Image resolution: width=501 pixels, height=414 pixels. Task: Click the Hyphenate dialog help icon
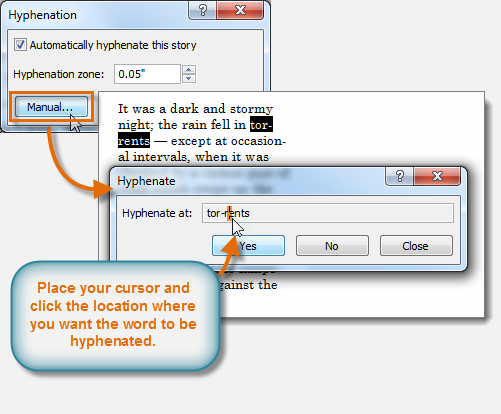(x=400, y=176)
